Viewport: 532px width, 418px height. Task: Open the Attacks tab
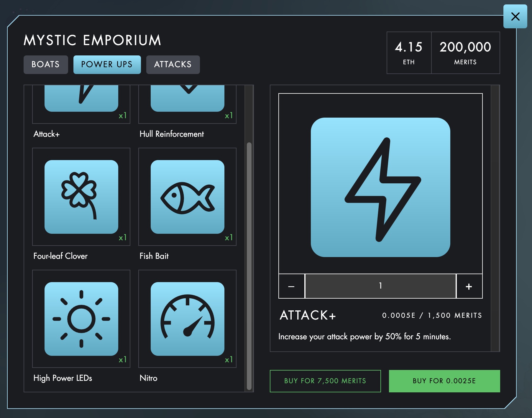point(173,65)
